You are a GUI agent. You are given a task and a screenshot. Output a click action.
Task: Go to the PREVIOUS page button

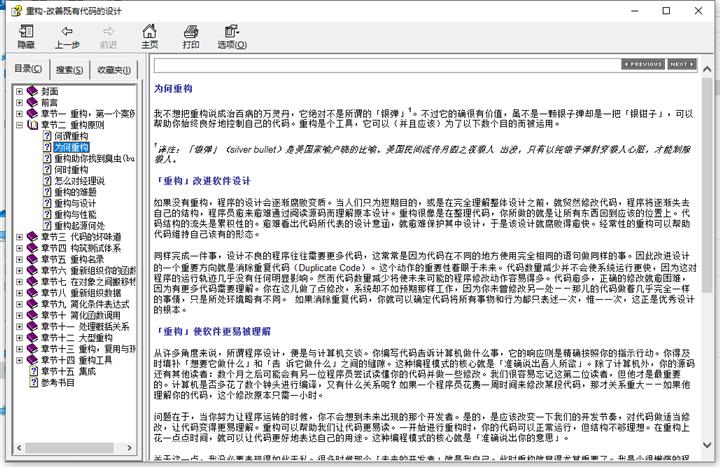(x=643, y=64)
